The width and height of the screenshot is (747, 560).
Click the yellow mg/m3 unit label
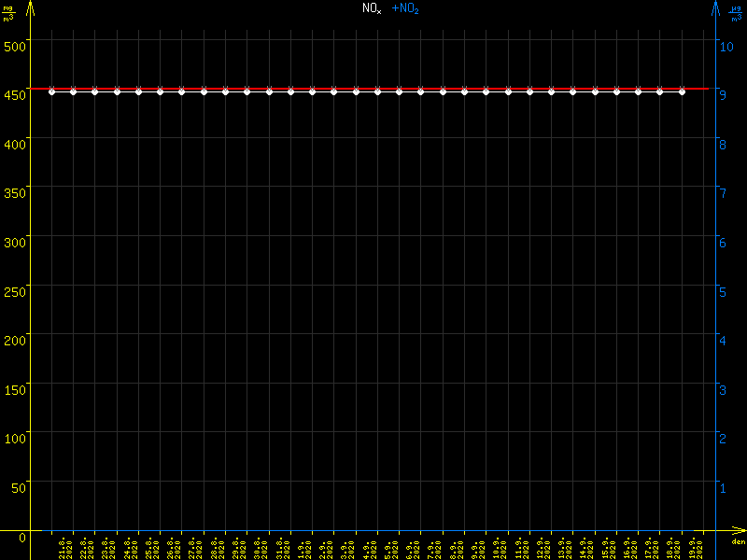[x=9, y=12]
